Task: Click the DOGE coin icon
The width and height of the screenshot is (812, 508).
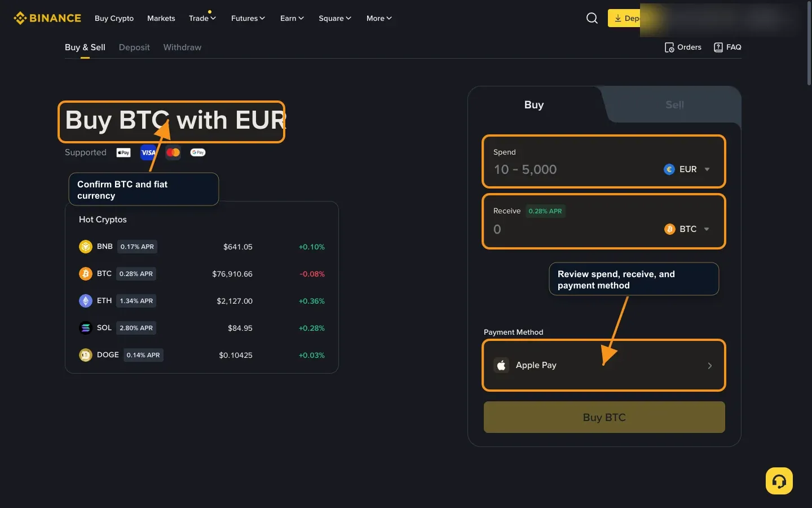Action: [86, 355]
